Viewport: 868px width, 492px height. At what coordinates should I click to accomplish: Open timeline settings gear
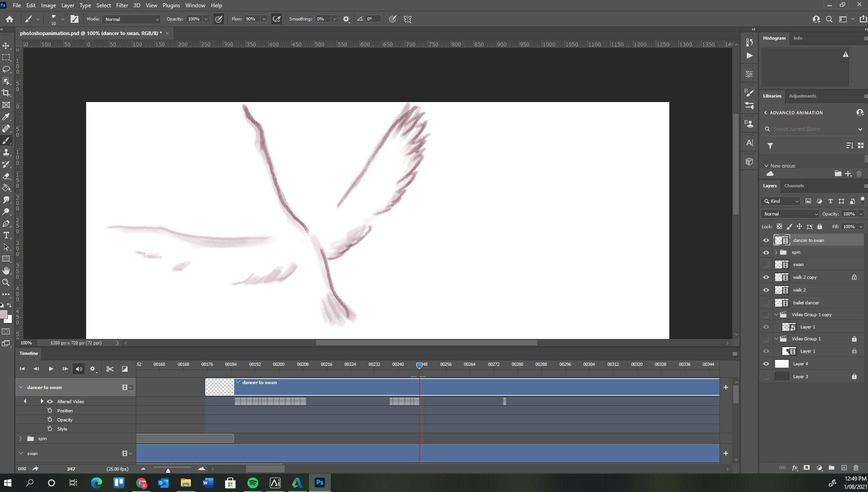(x=92, y=369)
